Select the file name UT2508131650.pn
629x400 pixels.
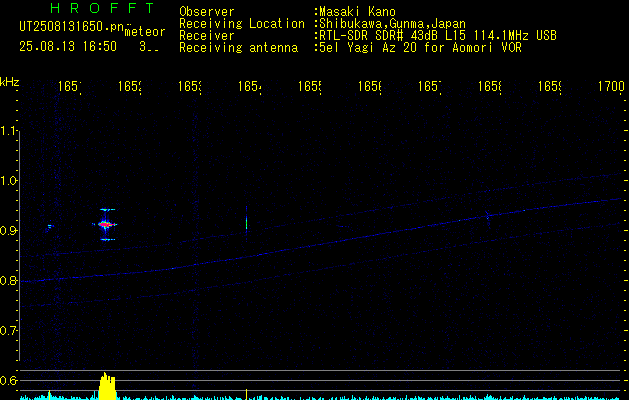pos(72,27)
